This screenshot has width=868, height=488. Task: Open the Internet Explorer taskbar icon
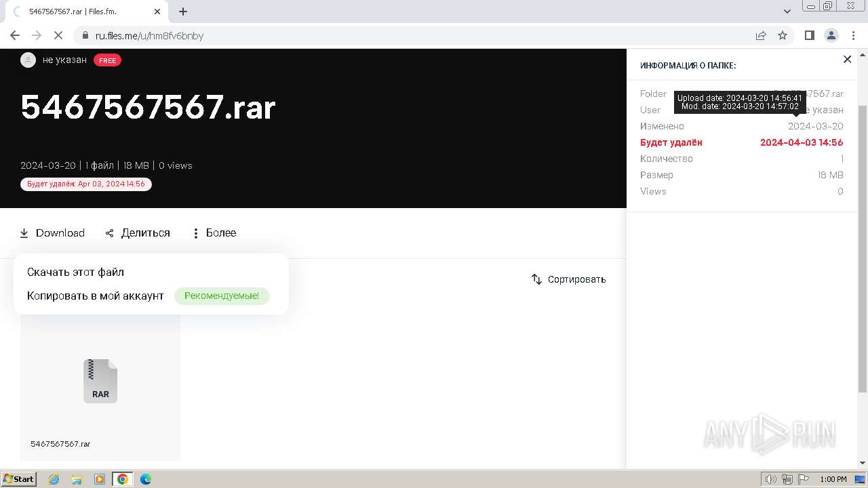(54, 479)
